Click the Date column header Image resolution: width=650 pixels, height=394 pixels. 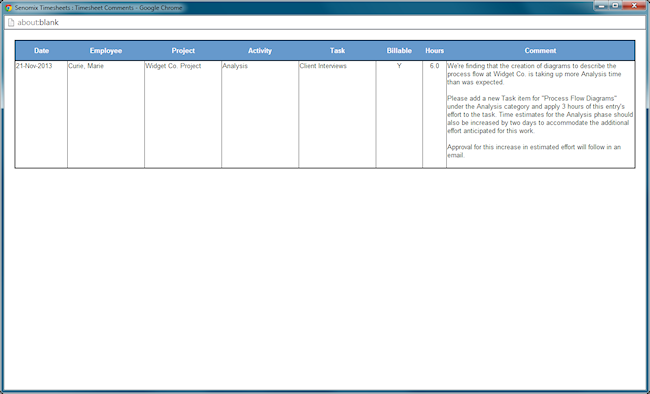(41, 51)
